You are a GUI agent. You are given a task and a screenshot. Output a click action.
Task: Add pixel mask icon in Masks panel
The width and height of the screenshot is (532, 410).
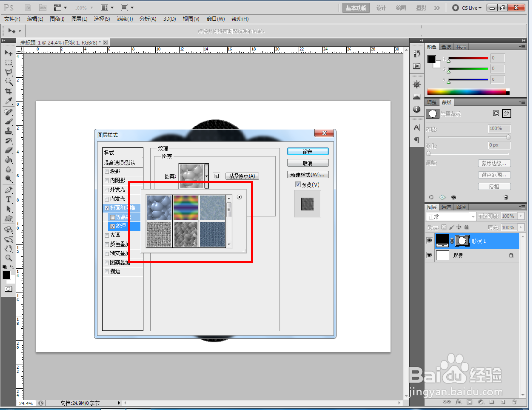496,113
